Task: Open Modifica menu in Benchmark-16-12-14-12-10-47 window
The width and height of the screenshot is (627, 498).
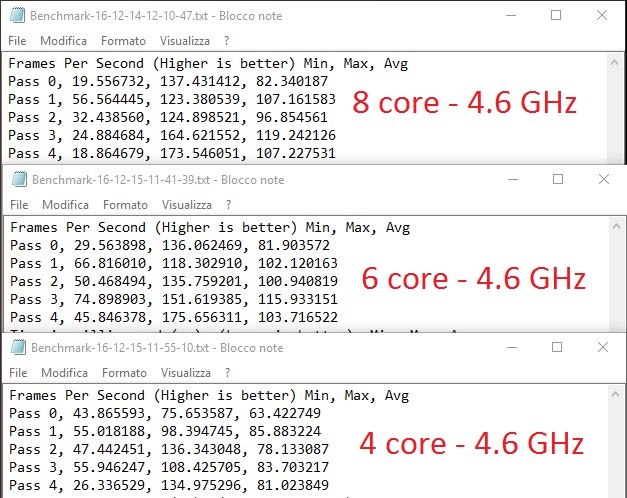Action: point(63,41)
